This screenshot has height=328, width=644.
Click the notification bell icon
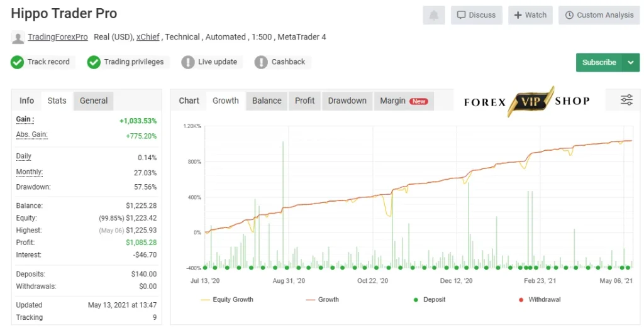coord(434,15)
